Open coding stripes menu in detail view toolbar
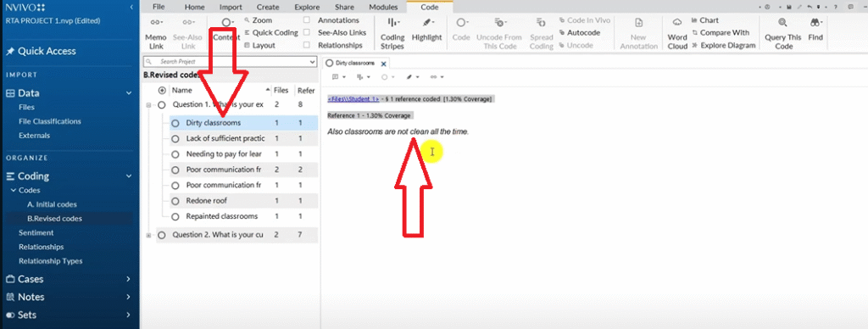 (363, 77)
